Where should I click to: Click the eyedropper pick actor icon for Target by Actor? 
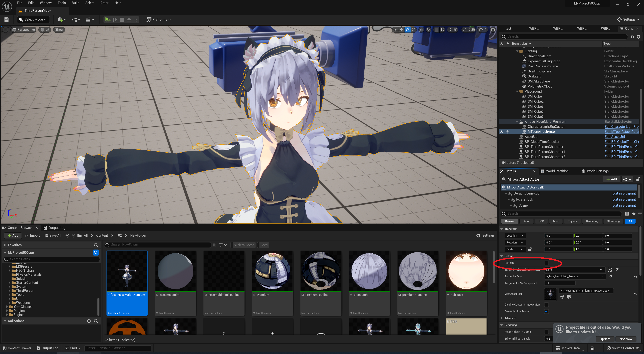(610, 277)
